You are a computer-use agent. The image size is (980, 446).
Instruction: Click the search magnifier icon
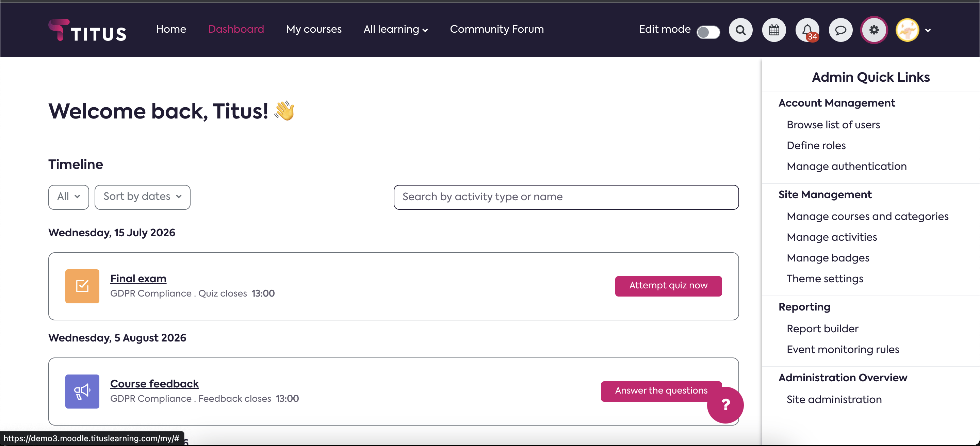740,30
